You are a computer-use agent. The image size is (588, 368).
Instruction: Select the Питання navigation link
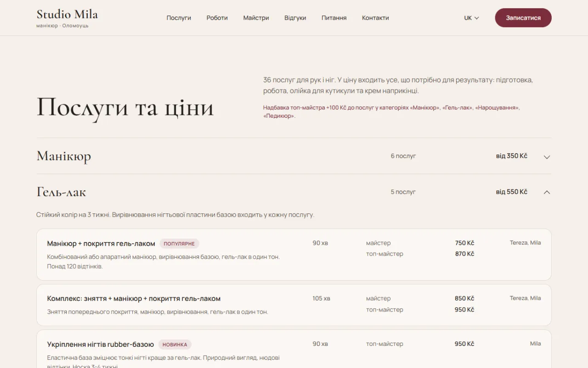point(334,18)
